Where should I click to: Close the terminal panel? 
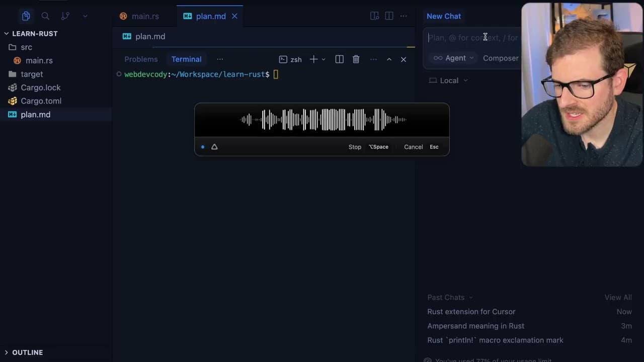(x=403, y=59)
